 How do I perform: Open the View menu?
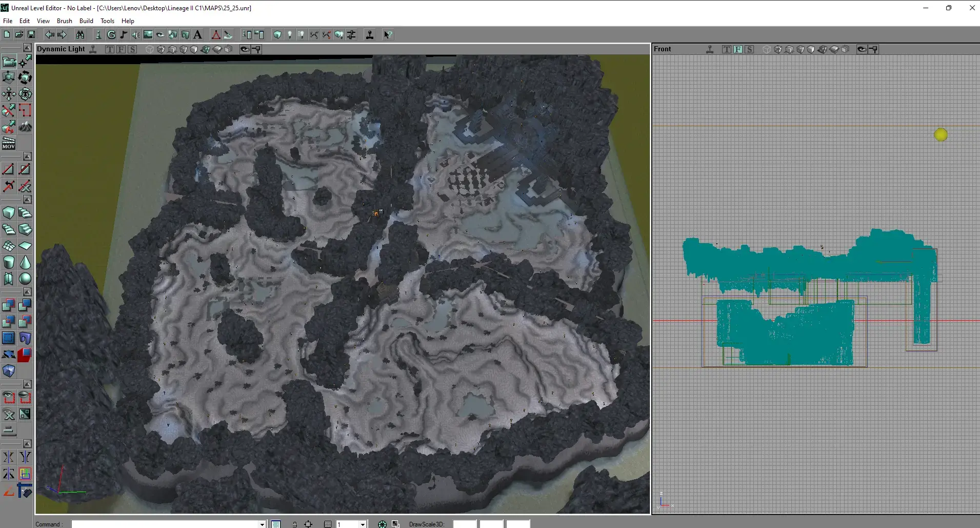(43, 21)
